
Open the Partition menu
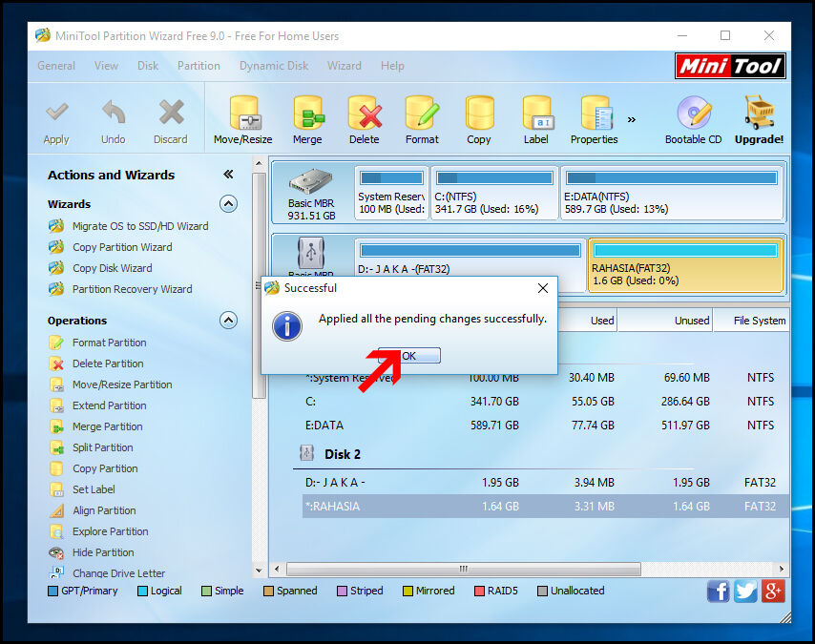tap(199, 66)
